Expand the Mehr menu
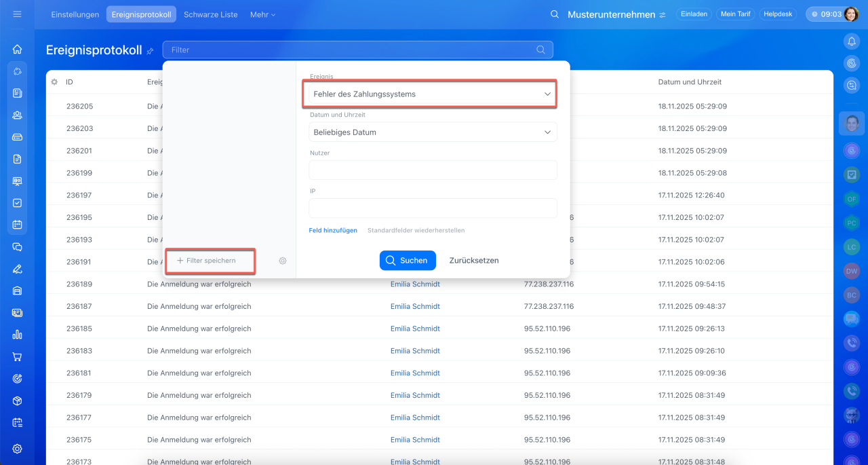 262,14
